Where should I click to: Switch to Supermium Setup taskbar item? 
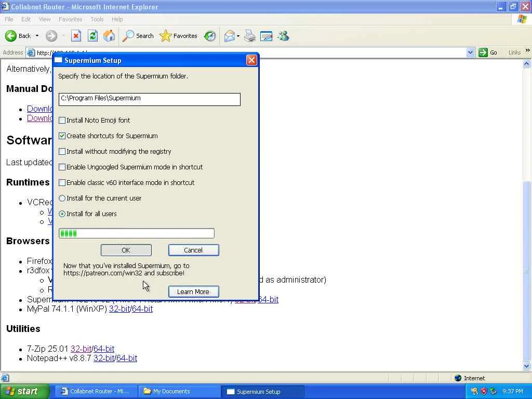coord(262,392)
